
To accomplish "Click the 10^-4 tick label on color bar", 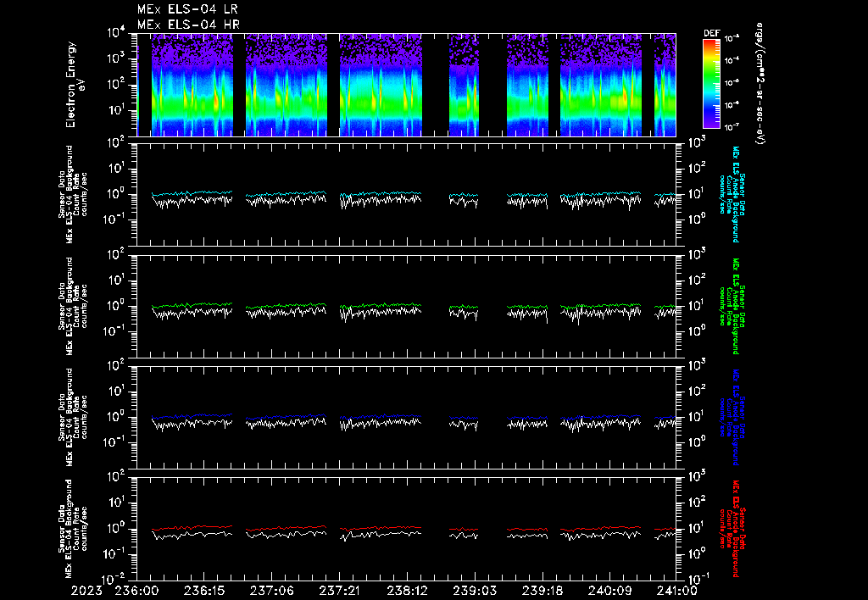I will point(732,60).
